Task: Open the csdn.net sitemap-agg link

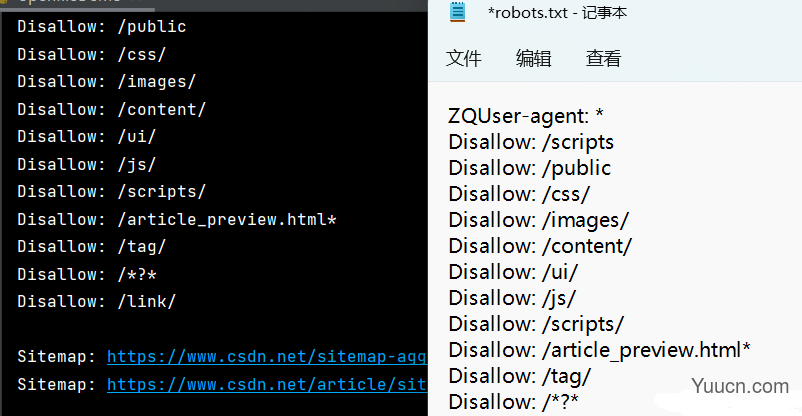Action: pos(267,357)
